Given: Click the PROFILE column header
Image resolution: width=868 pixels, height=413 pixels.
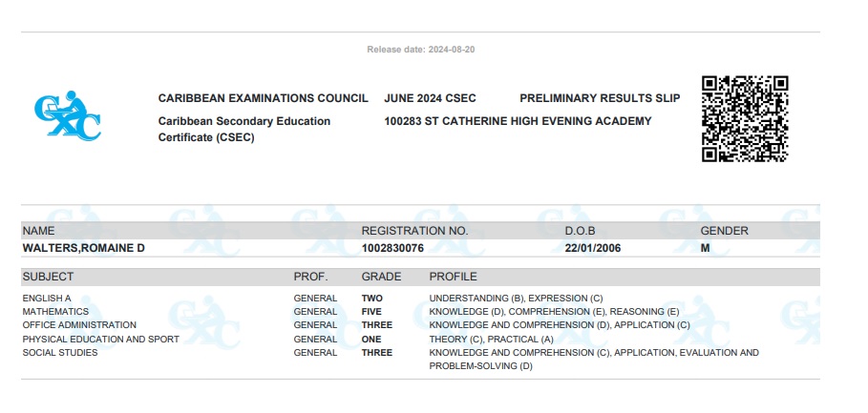Looking at the screenshot, I should (453, 277).
